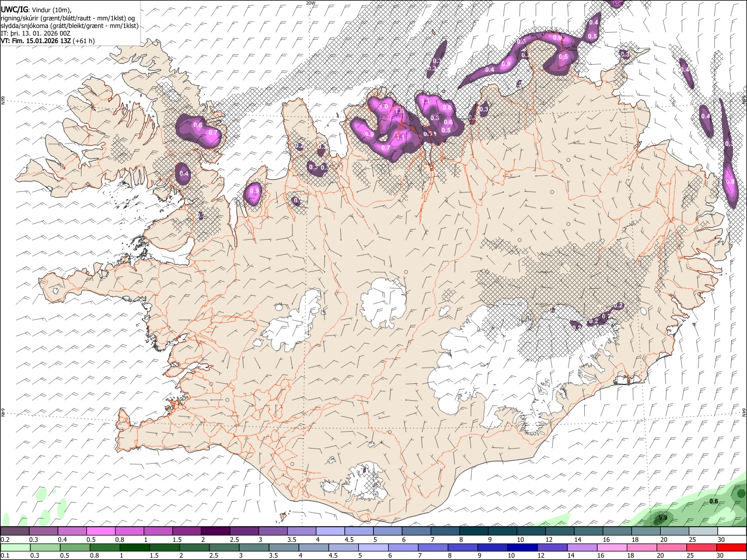Click the '0.2' label under the top legend row
This screenshot has height=560, width=747.
pyautogui.click(x=5, y=540)
